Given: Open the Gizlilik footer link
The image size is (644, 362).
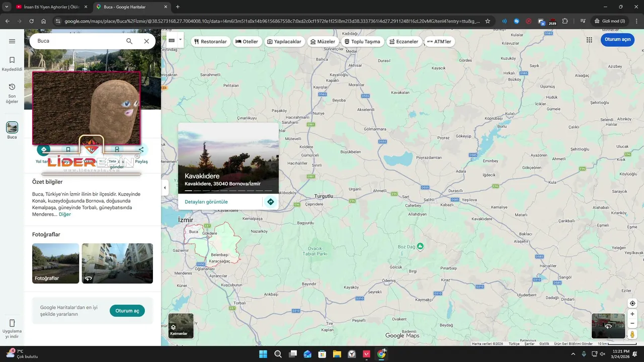Looking at the screenshot, I should click(x=544, y=343).
